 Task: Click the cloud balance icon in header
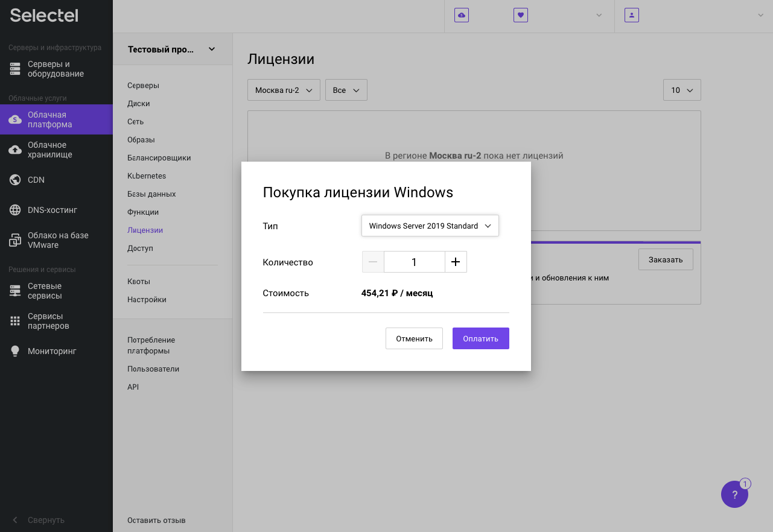pos(462,15)
